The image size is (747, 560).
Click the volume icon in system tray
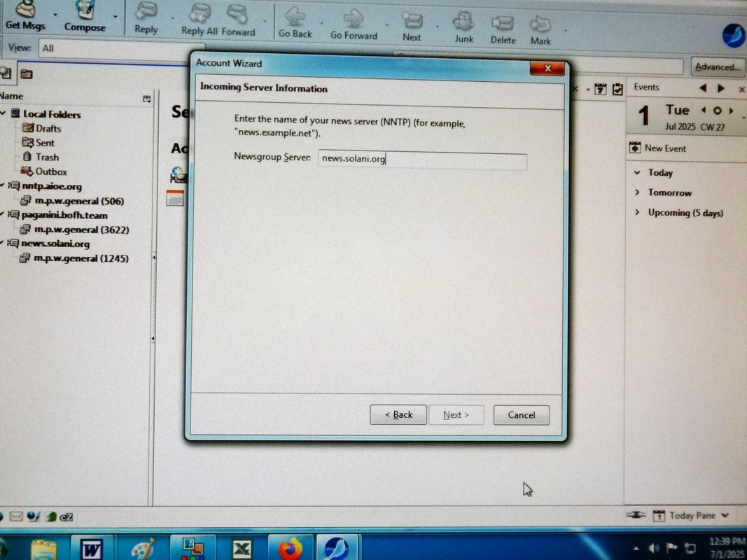654,549
